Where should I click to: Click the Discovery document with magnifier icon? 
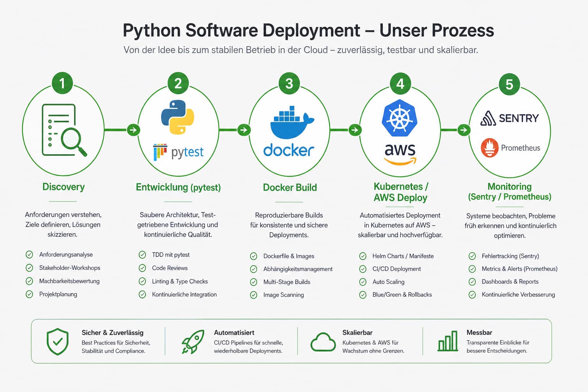[x=64, y=130]
